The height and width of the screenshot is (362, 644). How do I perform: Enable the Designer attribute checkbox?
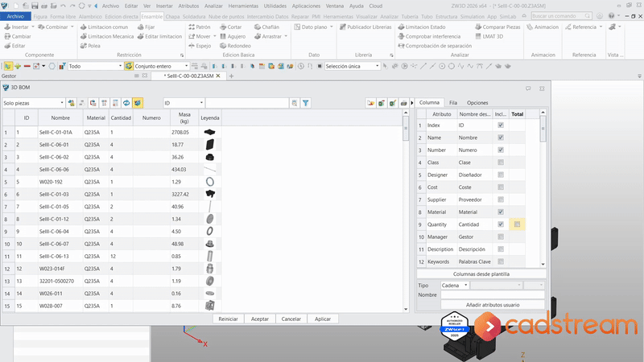click(501, 175)
